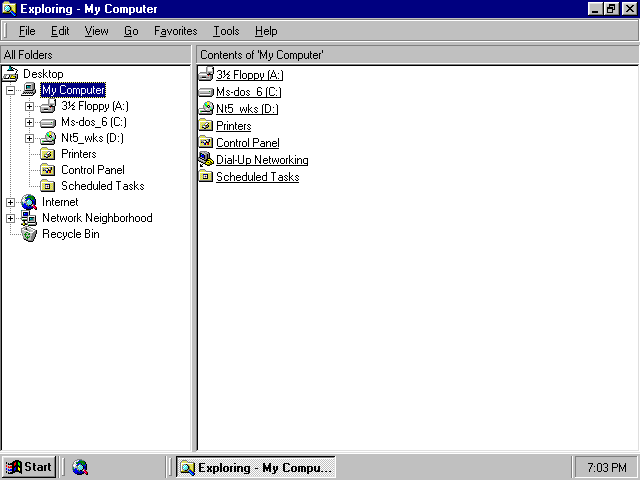Expand the Internet tree node

click(11, 202)
